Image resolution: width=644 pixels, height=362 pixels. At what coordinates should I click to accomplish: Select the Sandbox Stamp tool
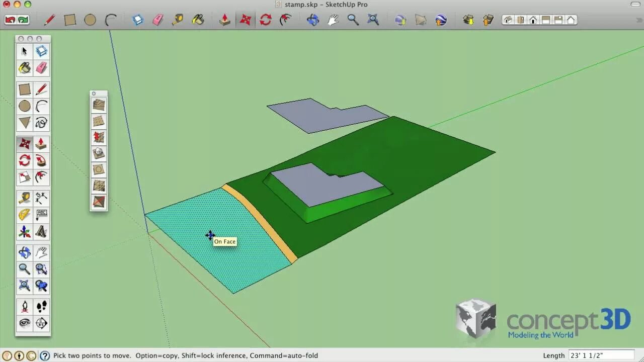point(99,153)
